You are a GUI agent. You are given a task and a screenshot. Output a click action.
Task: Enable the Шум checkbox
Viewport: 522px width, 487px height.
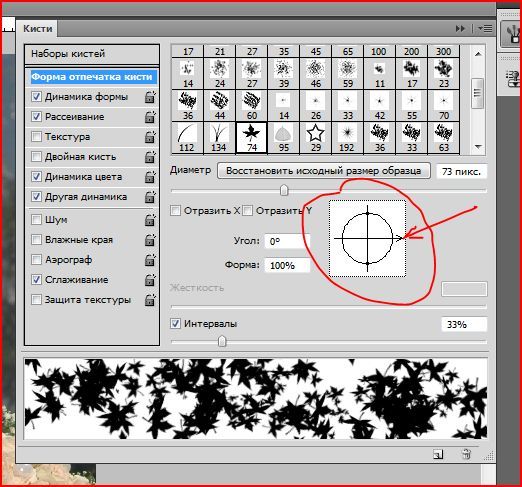tap(36, 220)
